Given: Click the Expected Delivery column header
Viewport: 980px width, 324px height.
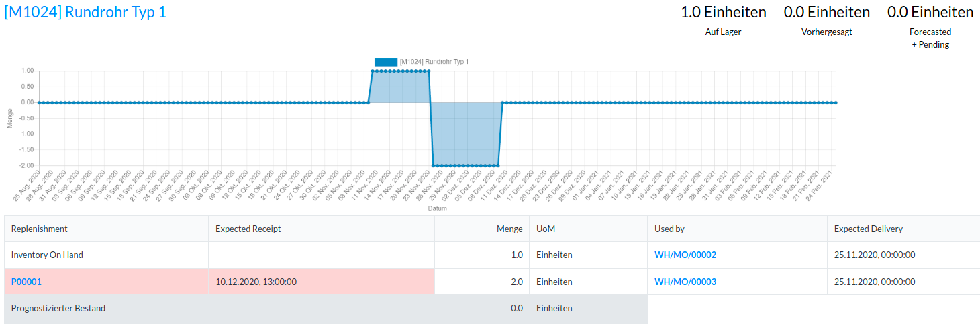Looking at the screenshot, I should (x=868, y=229).
